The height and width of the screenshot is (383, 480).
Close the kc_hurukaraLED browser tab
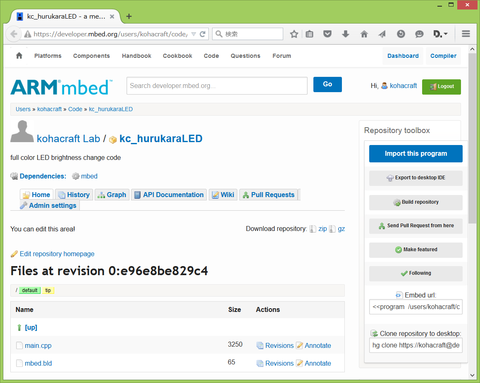pyautogui.click(x=112, y=16)
